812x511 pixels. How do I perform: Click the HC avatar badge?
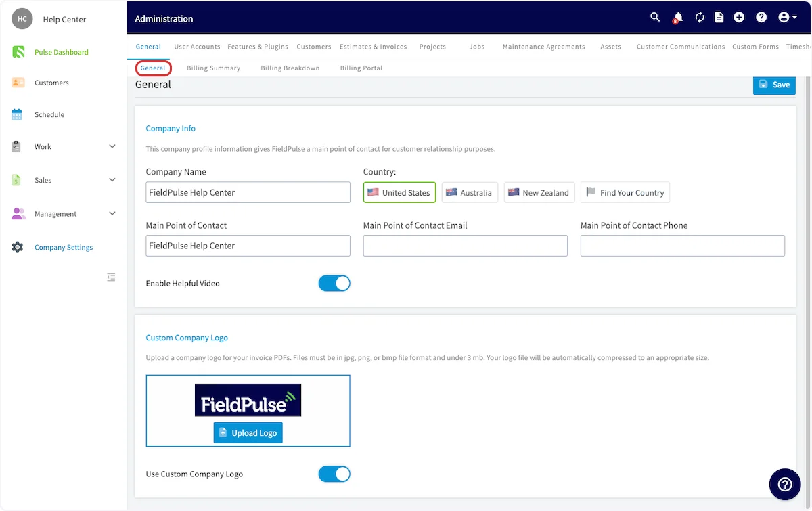[x=22, y=19]
